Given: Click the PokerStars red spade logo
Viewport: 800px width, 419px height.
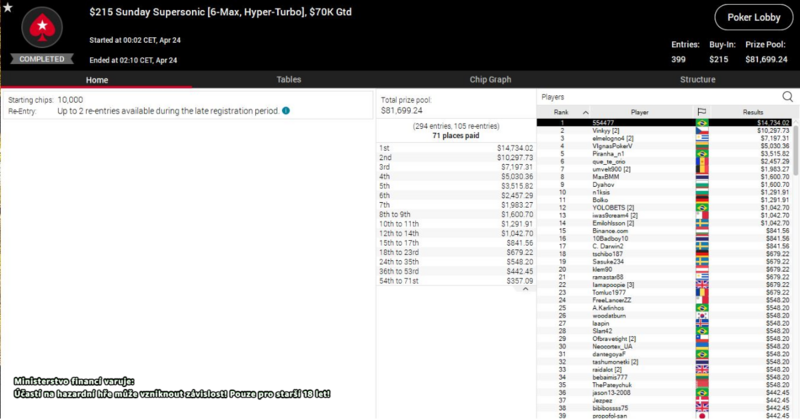Looking at the screenshot, I should pos(42,27).
